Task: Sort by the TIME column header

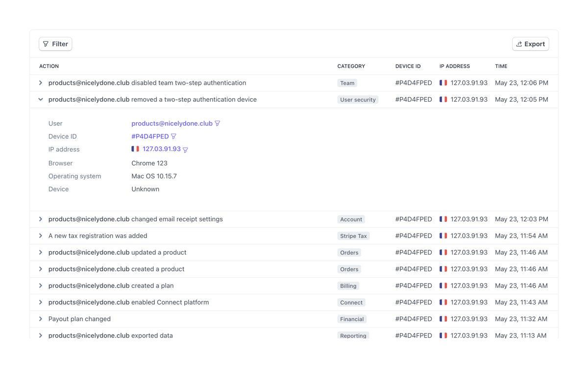Action: click(501, 66)
